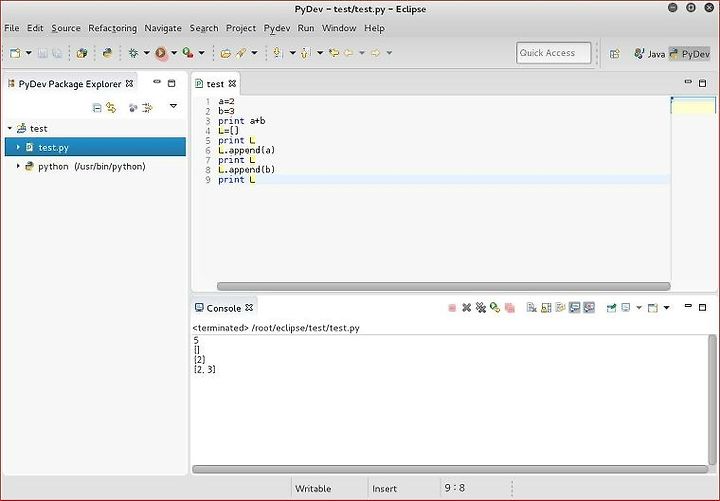The image size is (720, 501).
Task: Click the editor horizontal scrollbar
Action: (444, 286)
